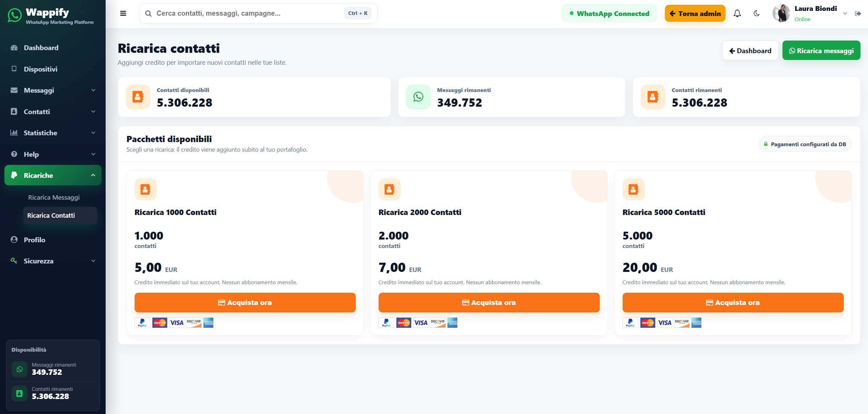Click American Express logo under the 7,00 EUR package
Image resolution: width=868 pixels, height=414 pixels.
(452, 323)
